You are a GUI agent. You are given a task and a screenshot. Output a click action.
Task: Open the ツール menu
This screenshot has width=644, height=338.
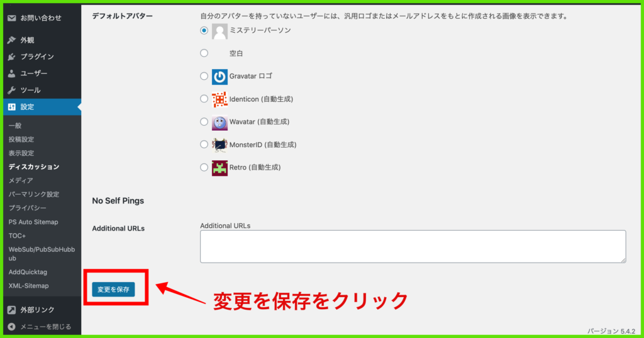(42, 90)
